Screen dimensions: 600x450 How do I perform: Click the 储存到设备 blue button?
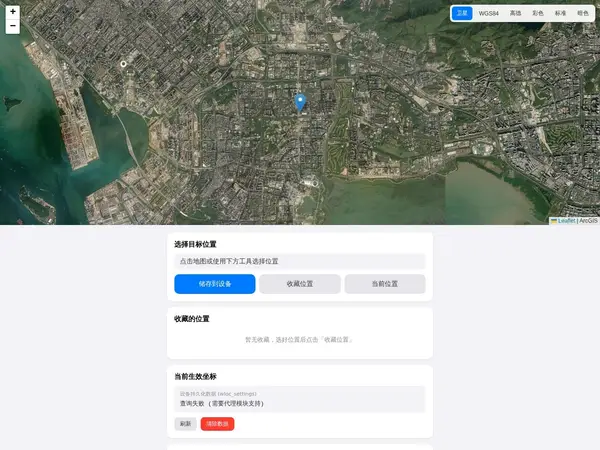215,284
